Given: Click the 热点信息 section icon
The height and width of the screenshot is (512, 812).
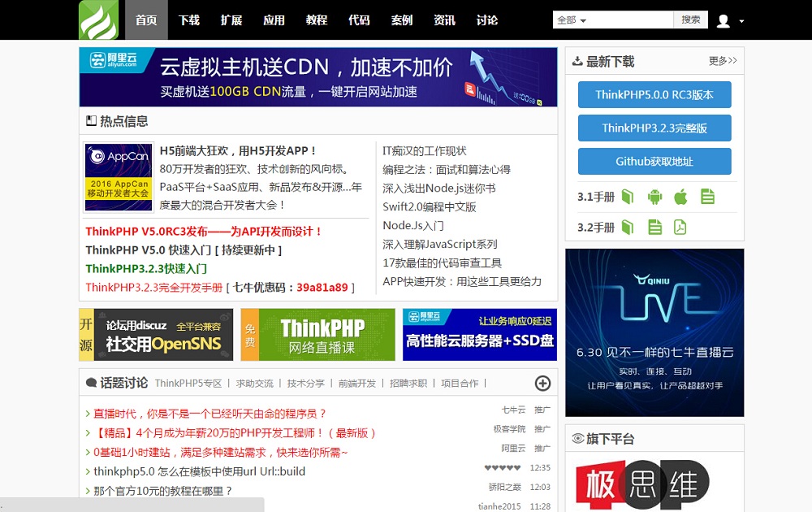Looking at the screenshot, I should point(91,121).
